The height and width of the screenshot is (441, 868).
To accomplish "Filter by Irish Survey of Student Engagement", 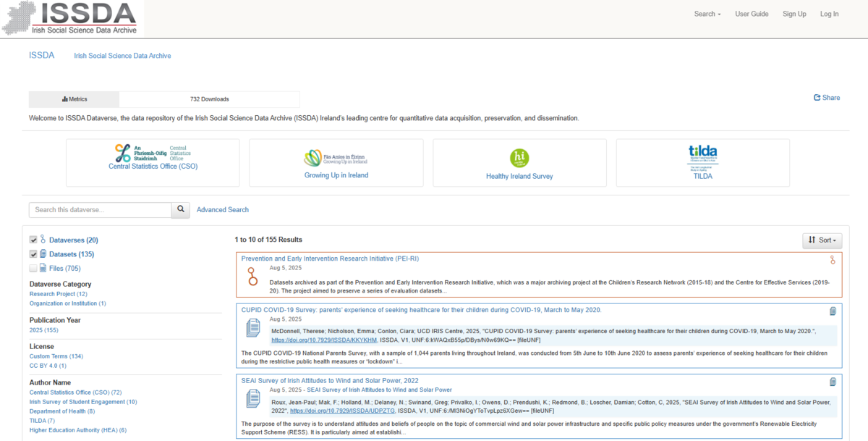I will pos(83,402).
